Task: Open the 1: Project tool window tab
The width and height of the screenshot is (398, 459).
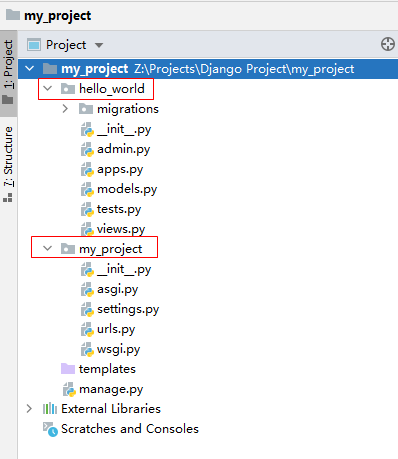Action: click(8, 73)
